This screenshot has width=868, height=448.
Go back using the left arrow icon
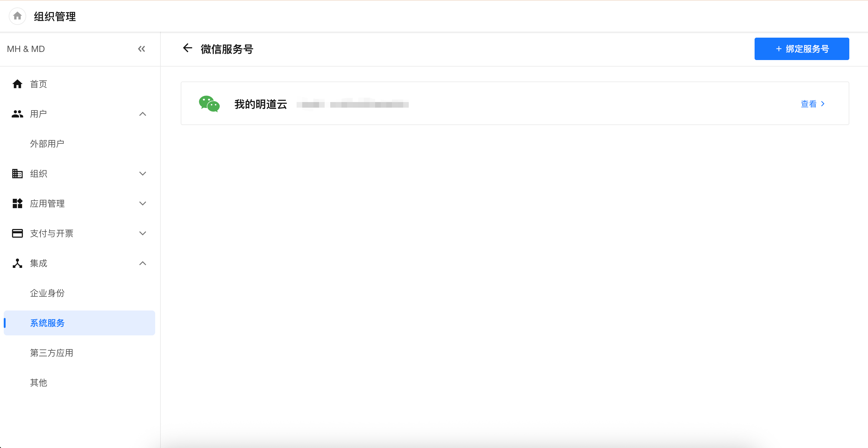(x=187, y=48)
